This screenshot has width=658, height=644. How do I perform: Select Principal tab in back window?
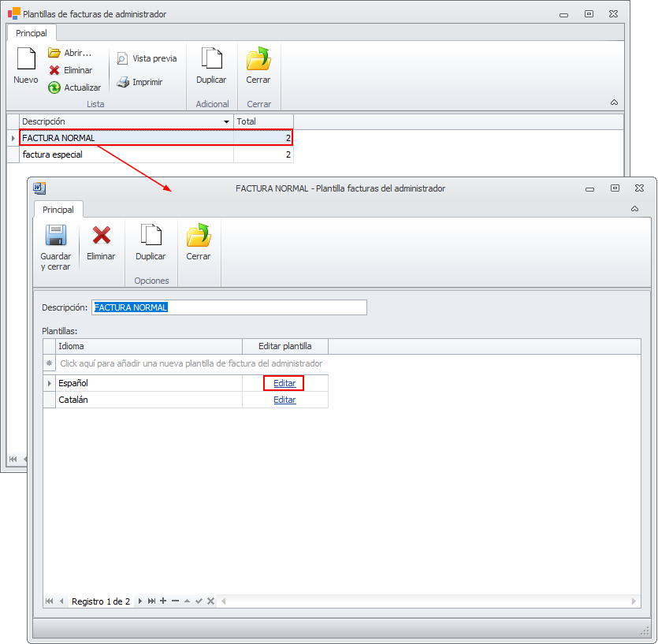[32, 33]
